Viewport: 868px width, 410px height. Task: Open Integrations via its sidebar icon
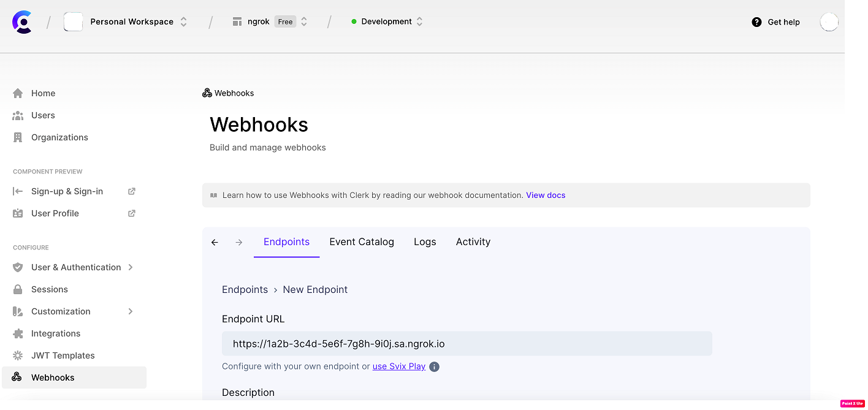18,333
